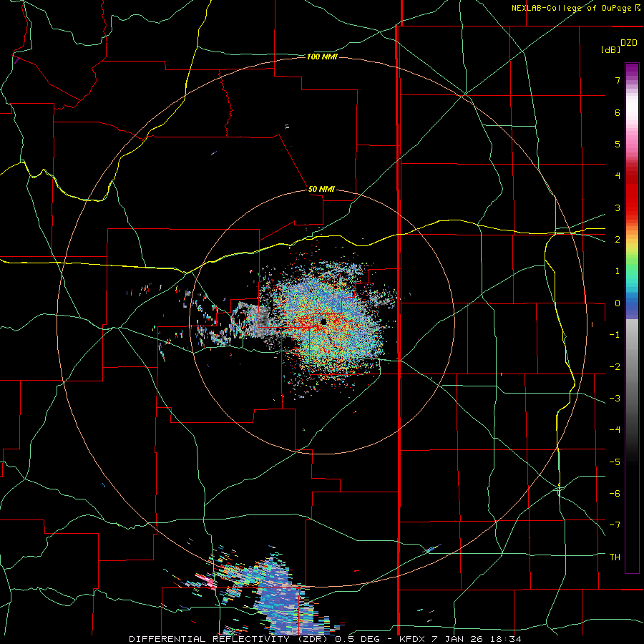Click the legend value 7

618,80
